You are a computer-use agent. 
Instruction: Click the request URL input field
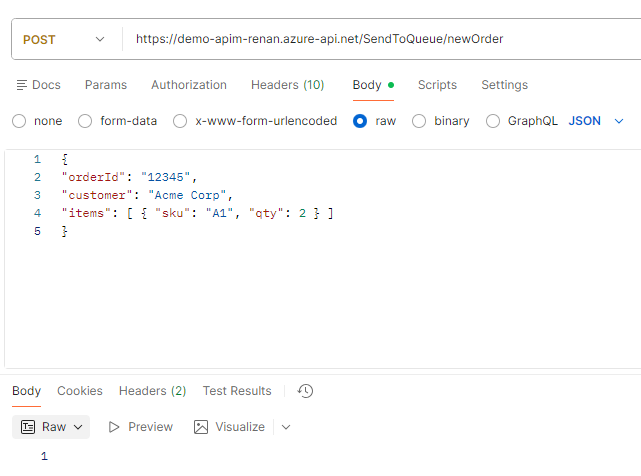click(380, 40)
